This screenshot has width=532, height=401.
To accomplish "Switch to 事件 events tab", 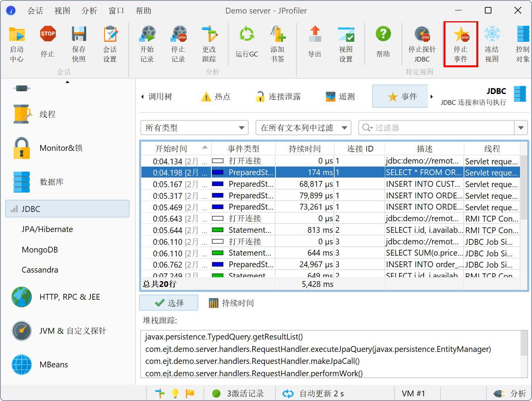I will pos(400,96).
